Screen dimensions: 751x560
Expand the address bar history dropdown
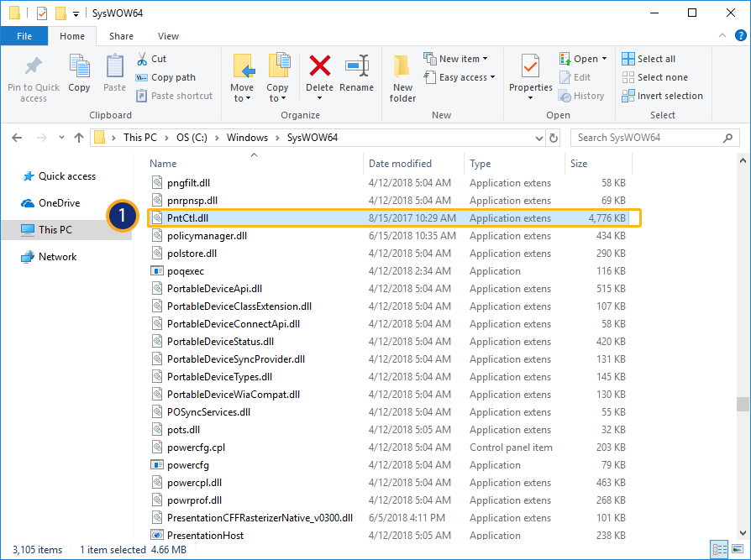pyautogui.click(x=538, y=138)
